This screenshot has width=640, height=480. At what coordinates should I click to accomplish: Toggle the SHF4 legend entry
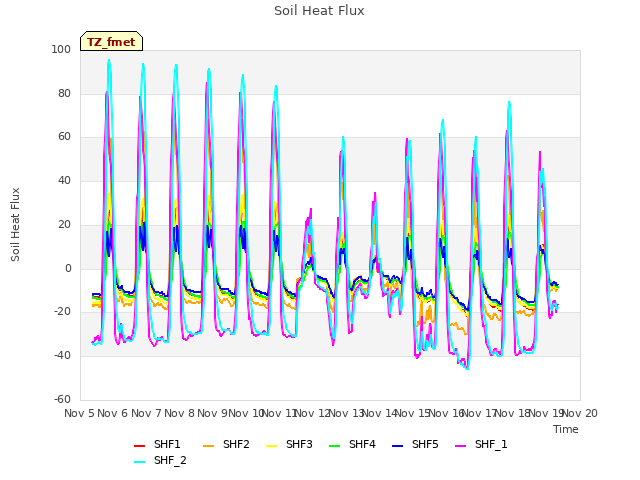tap(352, 444)
